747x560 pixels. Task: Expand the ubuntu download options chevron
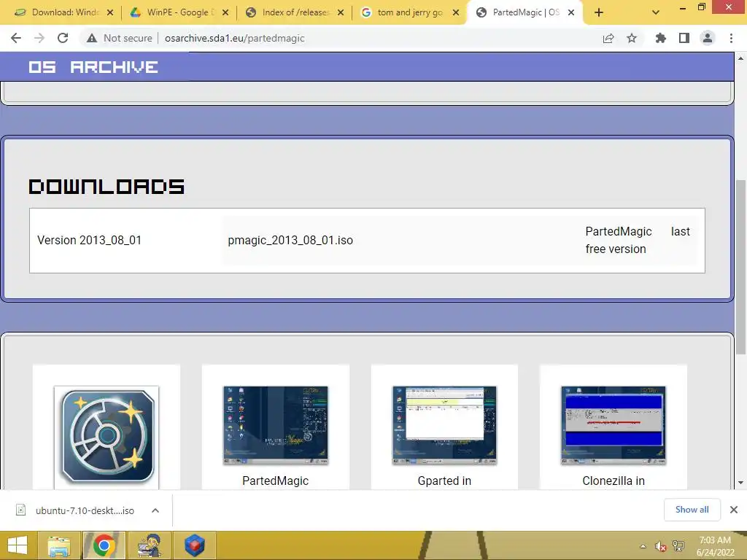point(155,510)
